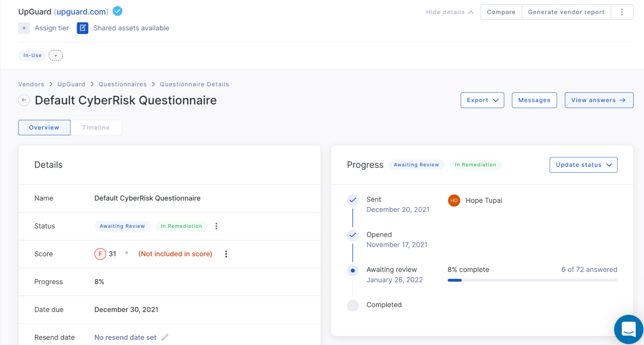Click In Remediation pill in Status row
644x345 pixels.
click(181, 226)
